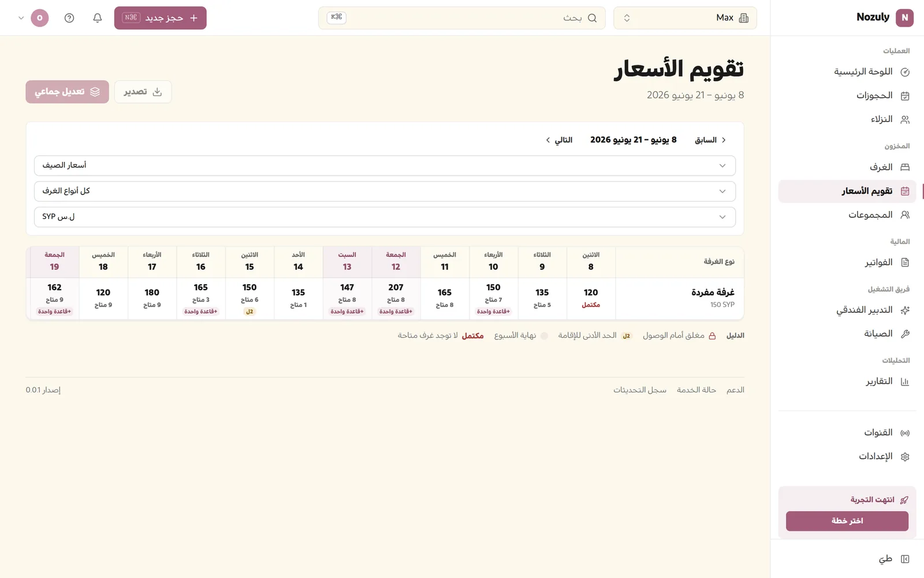Screen dimensions: 924x578
Task: Click the reservations calendar icon (الحجوزات)
Action: point(905,96)
